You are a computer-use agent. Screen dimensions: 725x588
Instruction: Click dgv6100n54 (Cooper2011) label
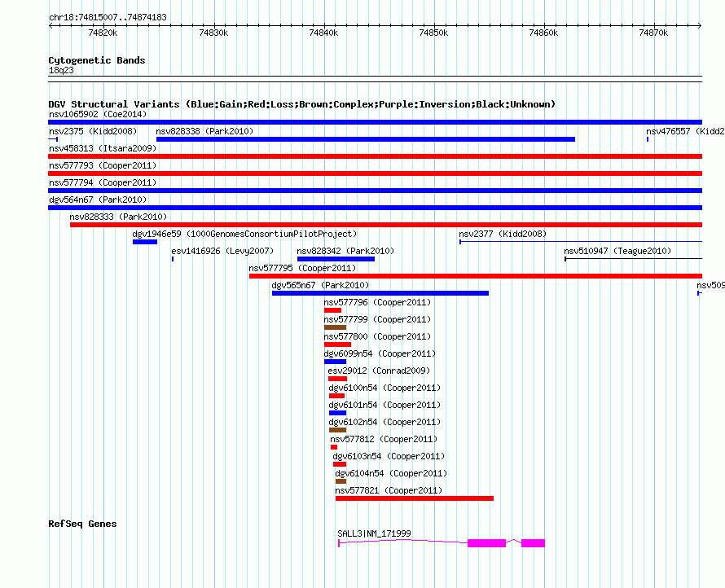click(x=384, y=388)
